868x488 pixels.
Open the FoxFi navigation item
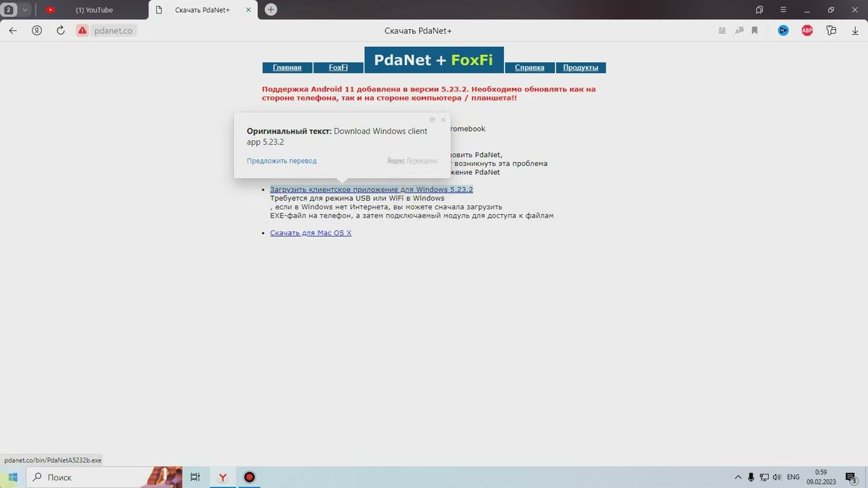click(x=338, y=68)
